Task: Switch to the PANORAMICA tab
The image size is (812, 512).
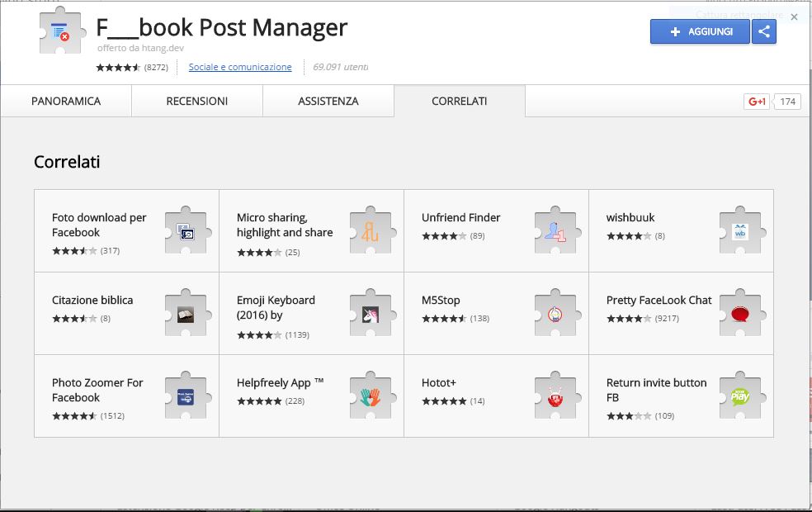Action: [x=66, y=101]
